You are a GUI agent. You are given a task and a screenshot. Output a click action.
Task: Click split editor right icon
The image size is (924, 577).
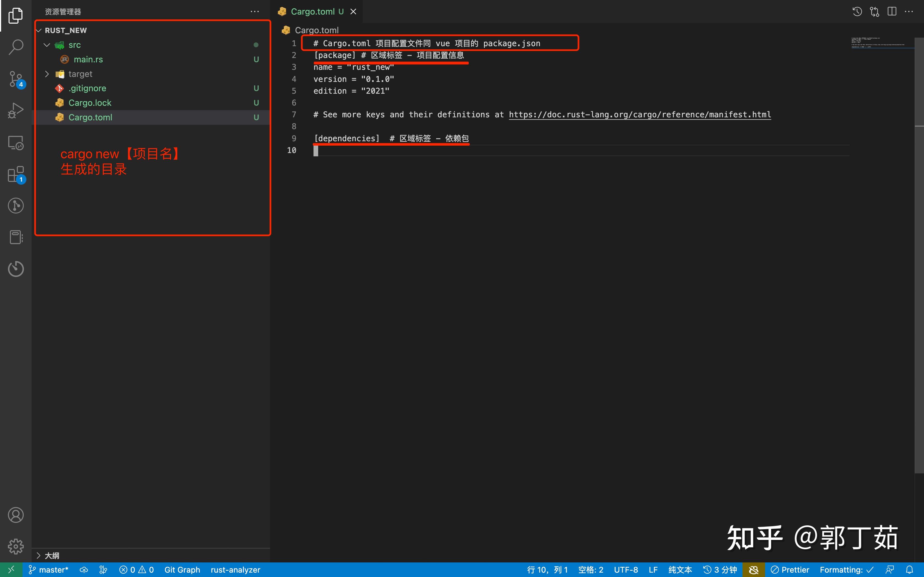tap(892, 12)
